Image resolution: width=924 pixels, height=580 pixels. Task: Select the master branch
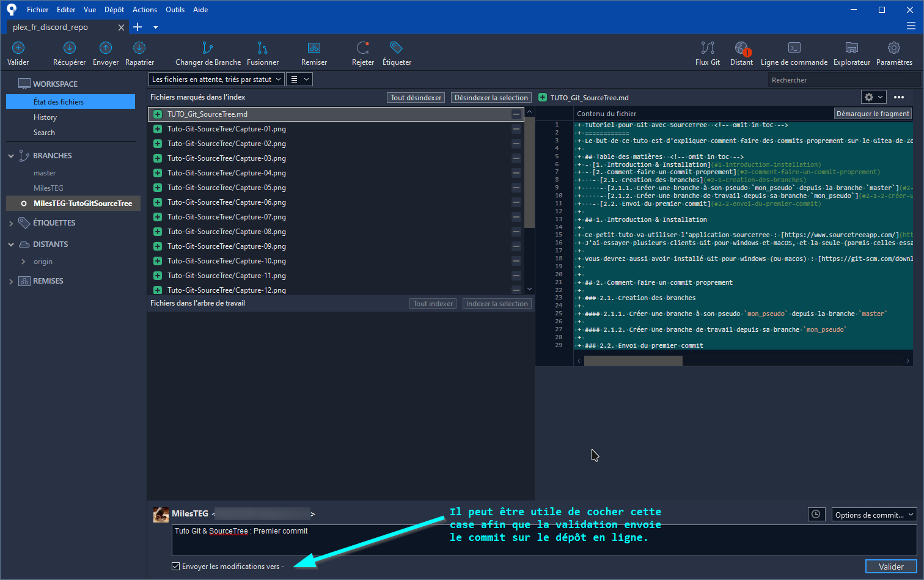[45, 173]
